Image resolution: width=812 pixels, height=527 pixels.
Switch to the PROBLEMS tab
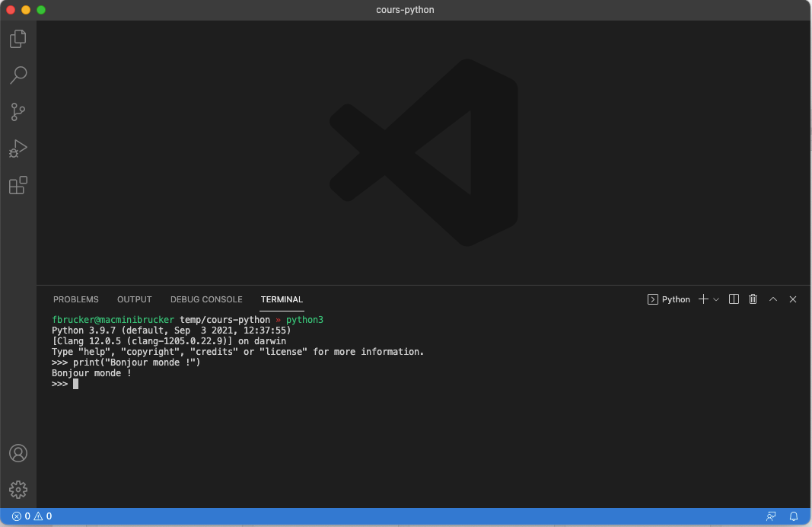pos(76,299)
